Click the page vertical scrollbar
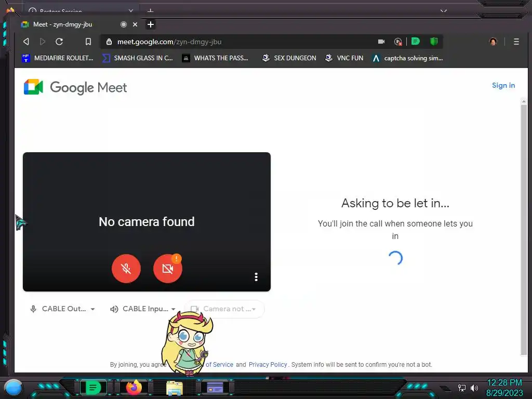The width and height of the screenshot is (532, 399). point(524,229)
